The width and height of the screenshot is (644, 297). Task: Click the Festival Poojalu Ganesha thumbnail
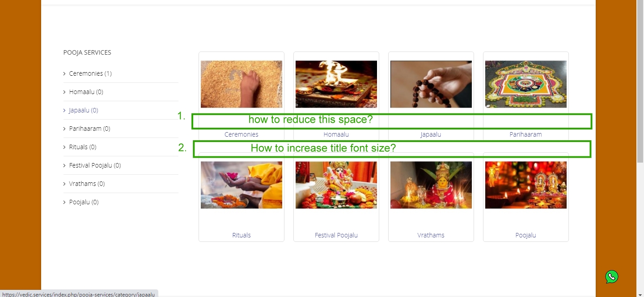click(336, 185)
